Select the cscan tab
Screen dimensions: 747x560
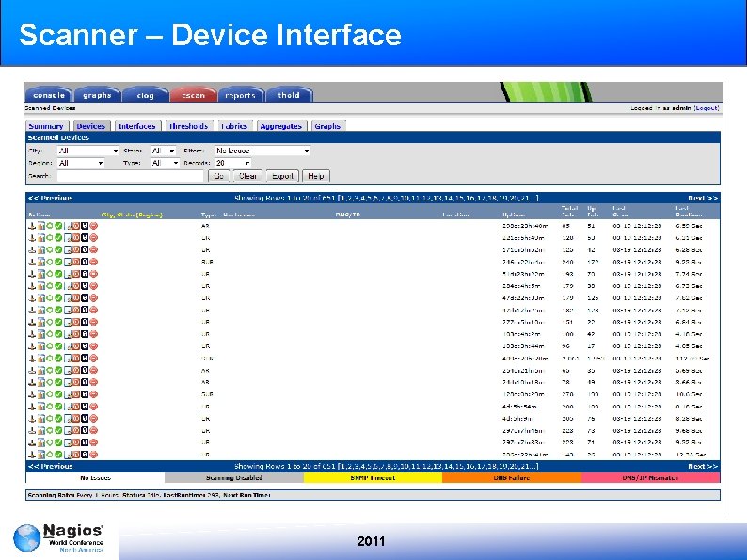click(x=194, y=95)
